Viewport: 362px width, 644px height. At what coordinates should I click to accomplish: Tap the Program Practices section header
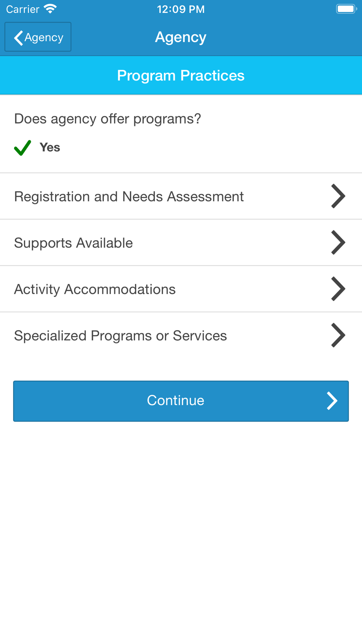click(x=181, y=76)
